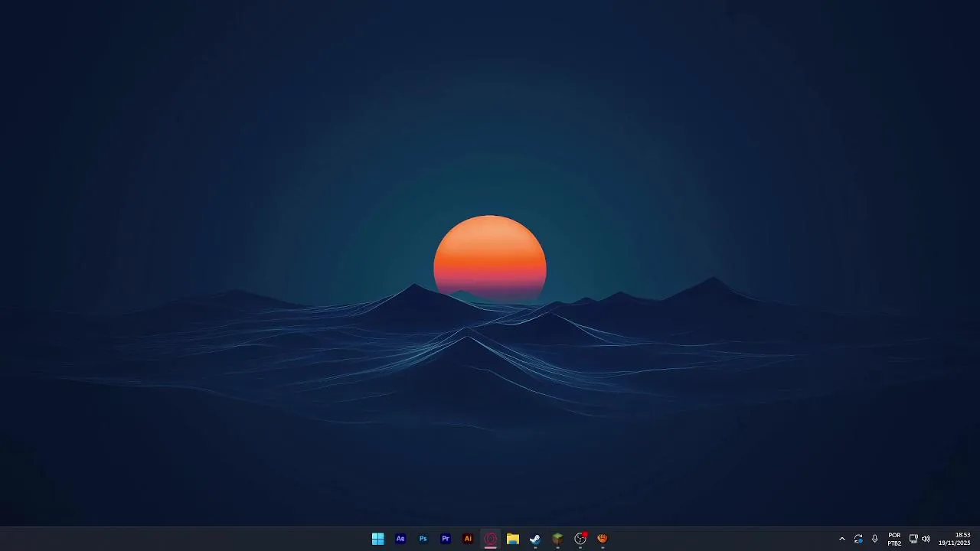Image resolution: width=980 pixels, height=551 pixels.
Task: Expand the hidden system tray icons
Action: pos(842,539)
